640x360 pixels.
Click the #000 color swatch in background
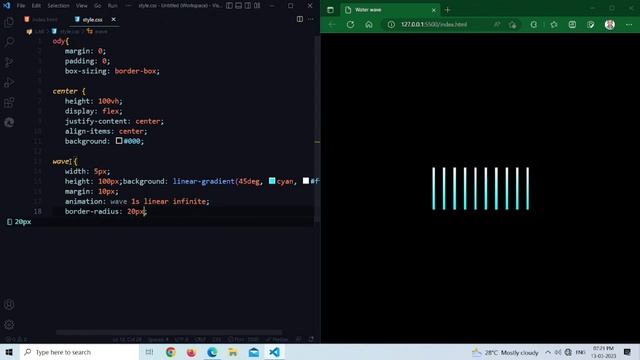click(119, 141)
